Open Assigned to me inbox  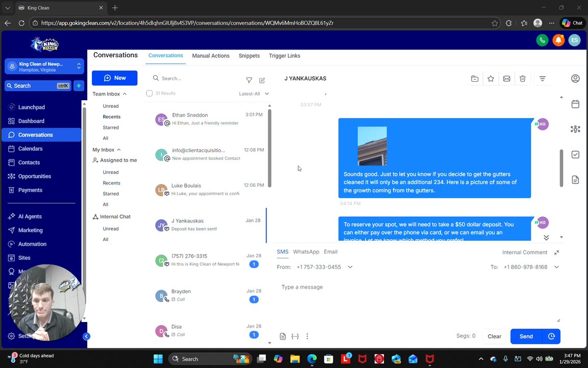click(x=115, y=160)
